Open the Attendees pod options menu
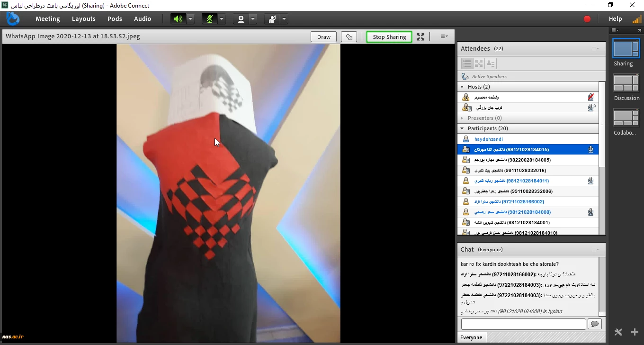The height and width of the screenshot is (345, 644). pos(595,49)
